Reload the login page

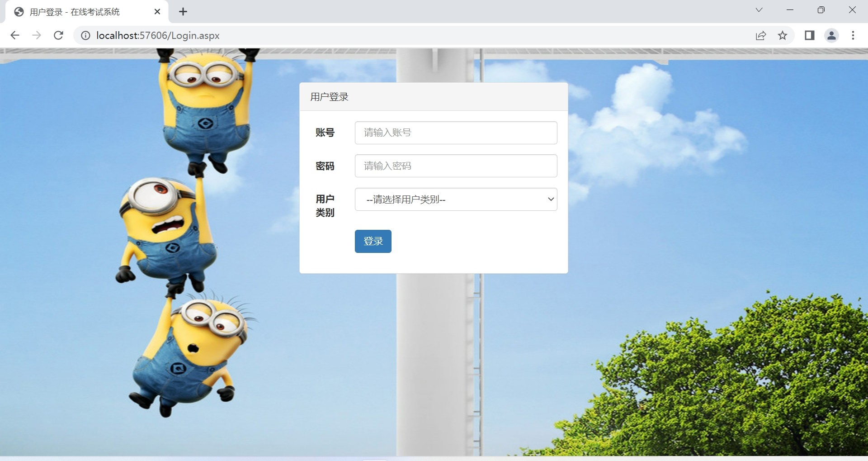tap(58, 35)
